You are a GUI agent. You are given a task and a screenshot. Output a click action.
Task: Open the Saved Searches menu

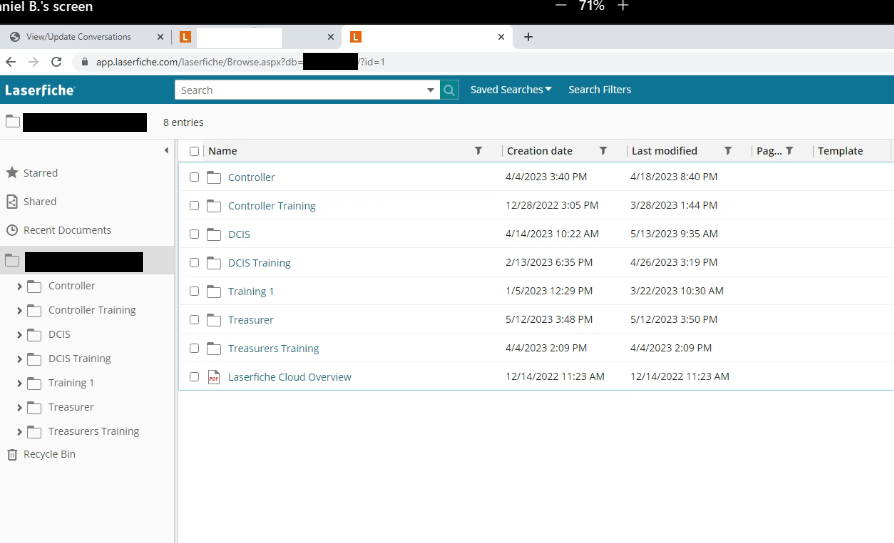pos(510,90)
